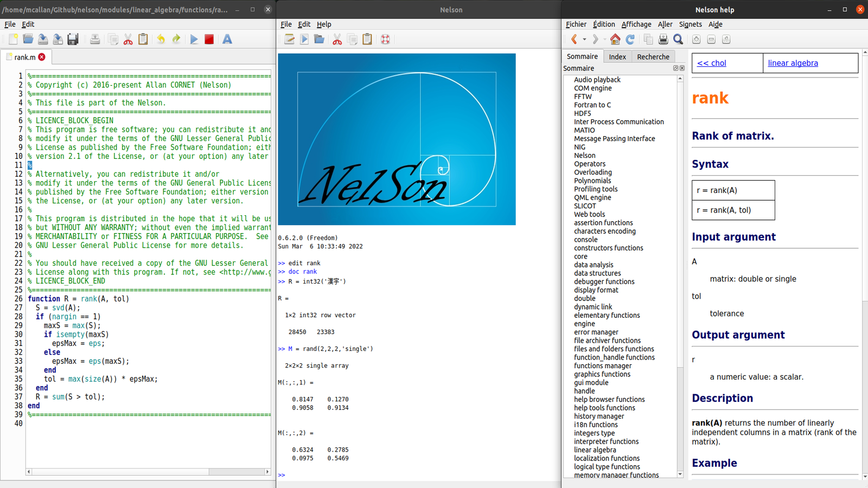
Task: Print rank.m using the printer icon
Action: pos(95,38)
